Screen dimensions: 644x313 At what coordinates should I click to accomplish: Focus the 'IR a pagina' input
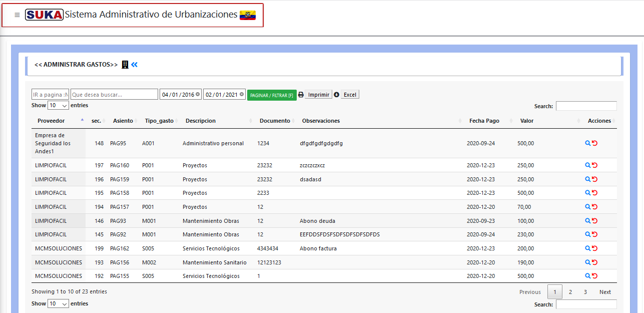(51, 94)
